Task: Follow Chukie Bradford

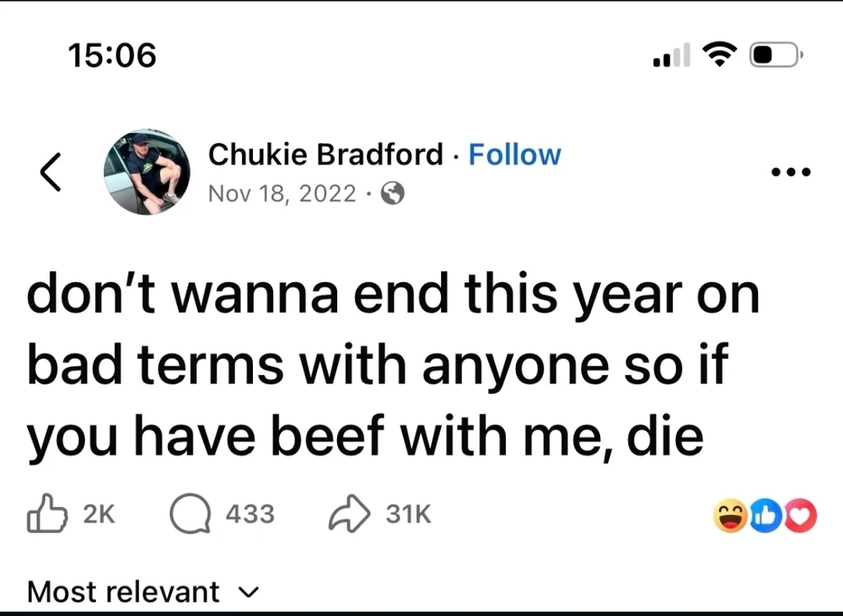Action: click(514, 154)
